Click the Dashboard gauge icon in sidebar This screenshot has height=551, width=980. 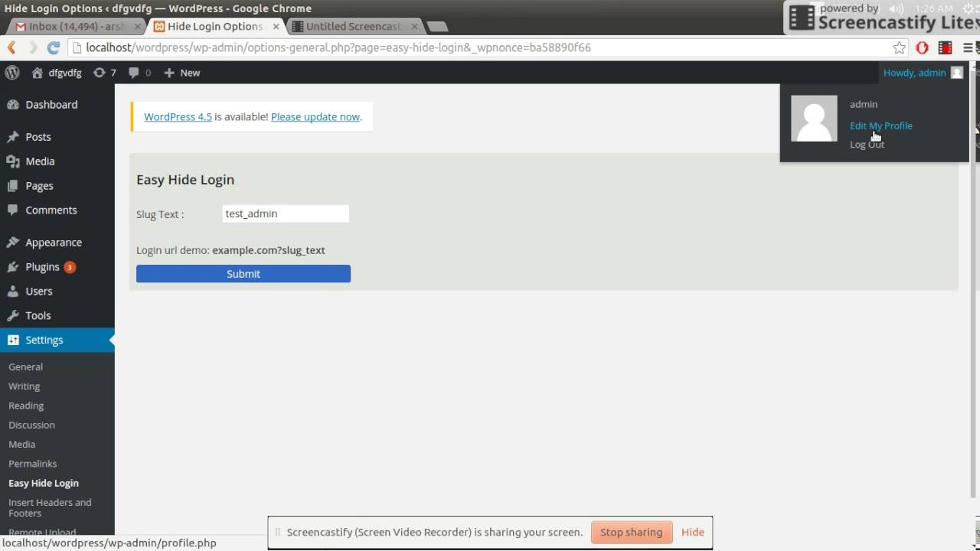[13, 105]
